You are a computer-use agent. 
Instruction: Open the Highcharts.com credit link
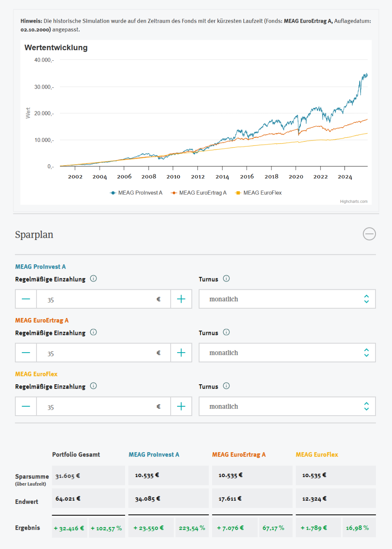354,202
